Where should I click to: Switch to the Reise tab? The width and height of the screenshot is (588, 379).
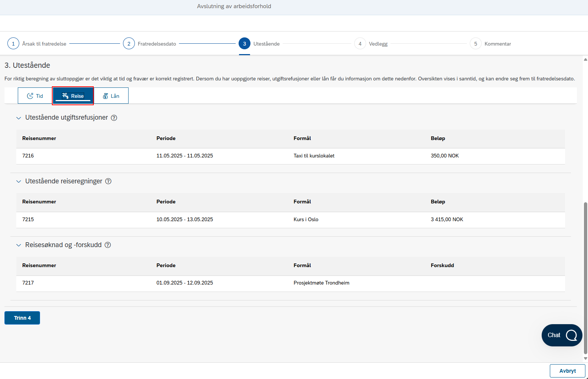73,96
